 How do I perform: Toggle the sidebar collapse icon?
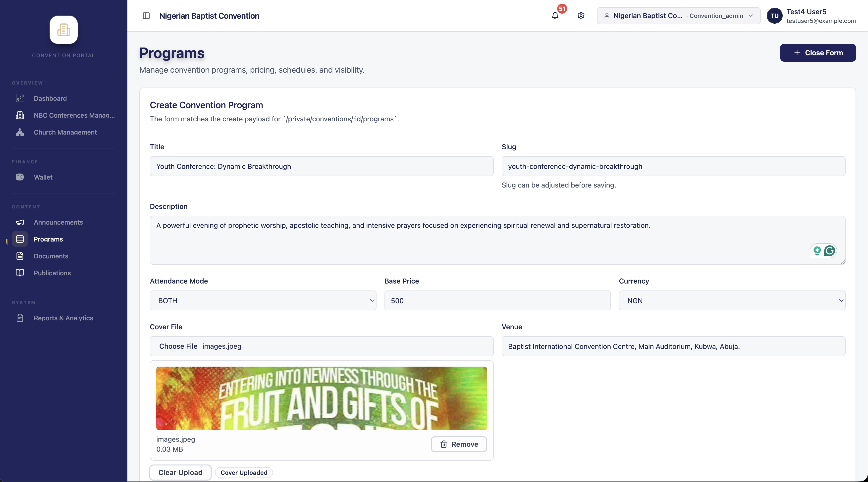click(146, 16)
